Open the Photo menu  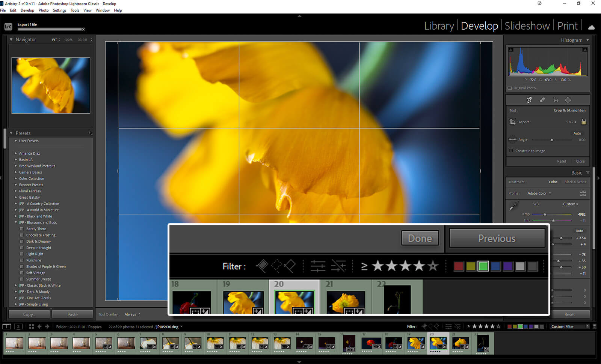coord(44,10)
